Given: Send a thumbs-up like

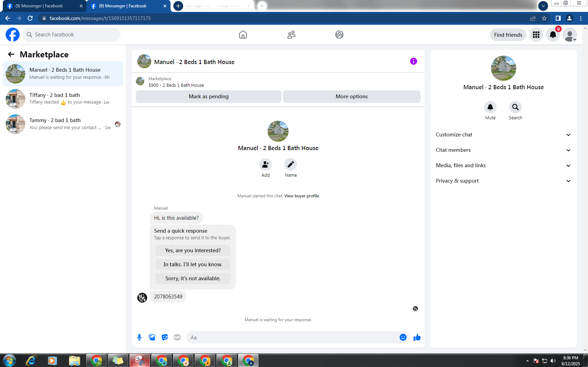Looking at the screenshot, I should [x=417, y=337].
